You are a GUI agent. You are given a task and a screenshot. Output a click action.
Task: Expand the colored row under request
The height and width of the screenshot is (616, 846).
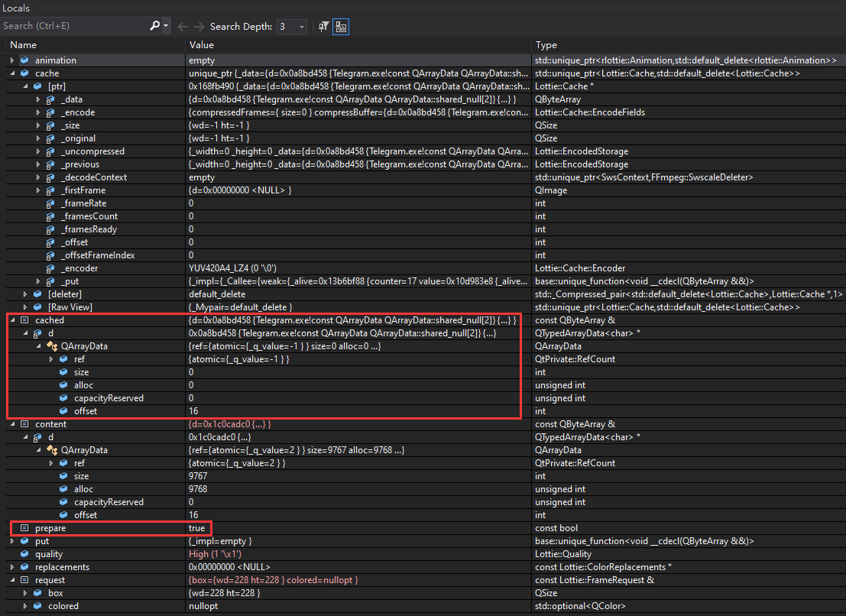(24, 606)
